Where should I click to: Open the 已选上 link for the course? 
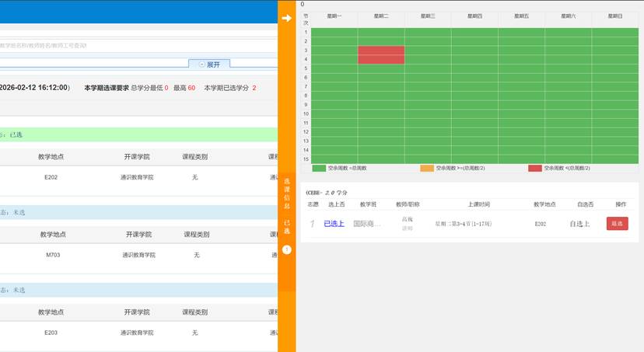pos(334,224)
